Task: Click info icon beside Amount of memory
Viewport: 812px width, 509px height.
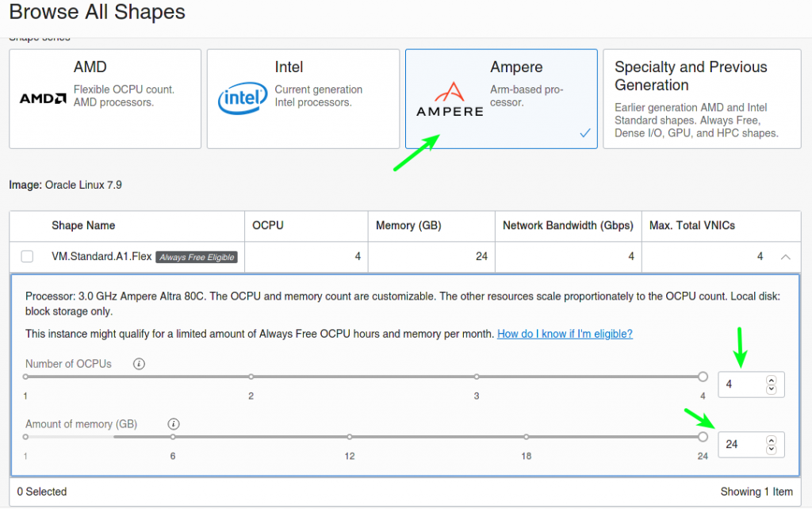Action: [x=174, y=424]
